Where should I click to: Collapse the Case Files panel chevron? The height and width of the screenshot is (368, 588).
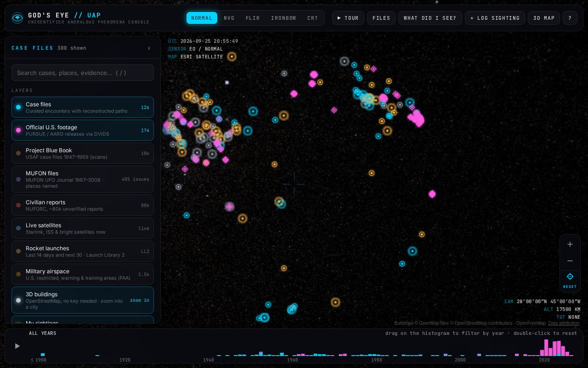[x=149, y=48]
